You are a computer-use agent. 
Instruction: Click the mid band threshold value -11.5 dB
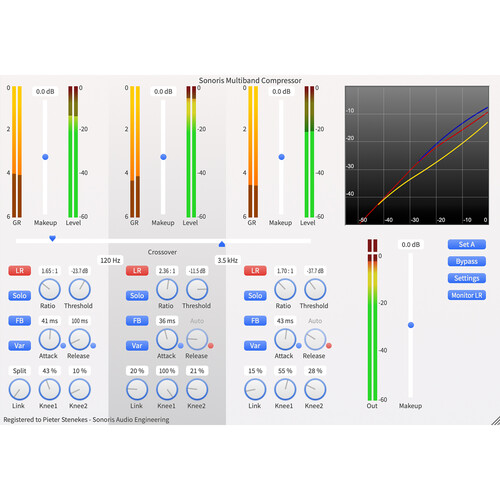197,271
